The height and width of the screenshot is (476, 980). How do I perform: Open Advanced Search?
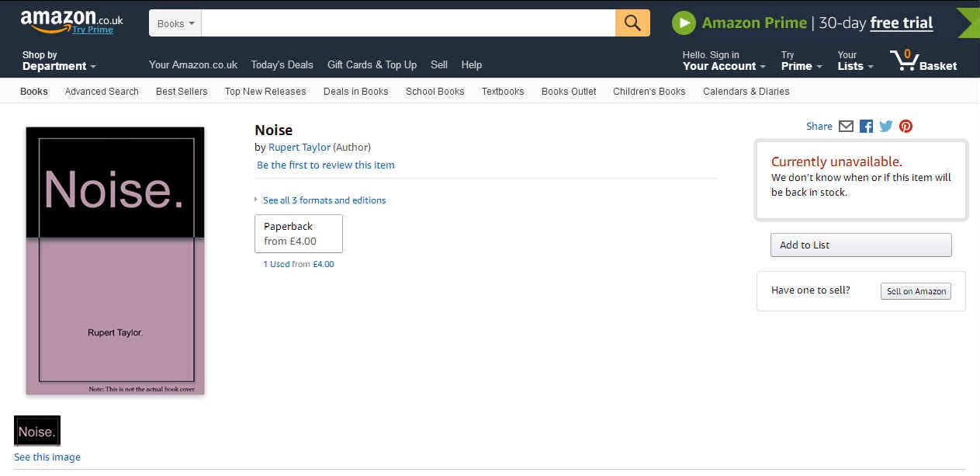click(102, 92)
